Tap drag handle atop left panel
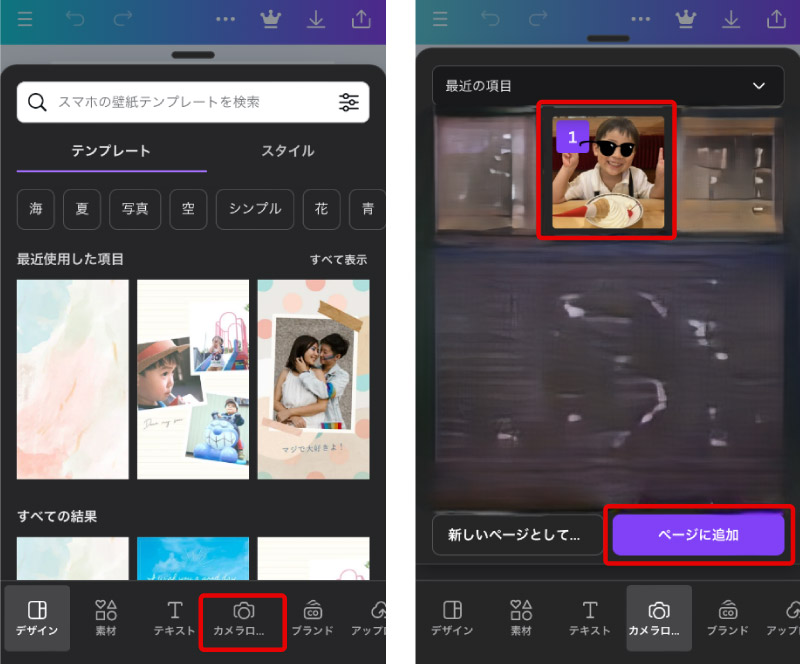 193,55
